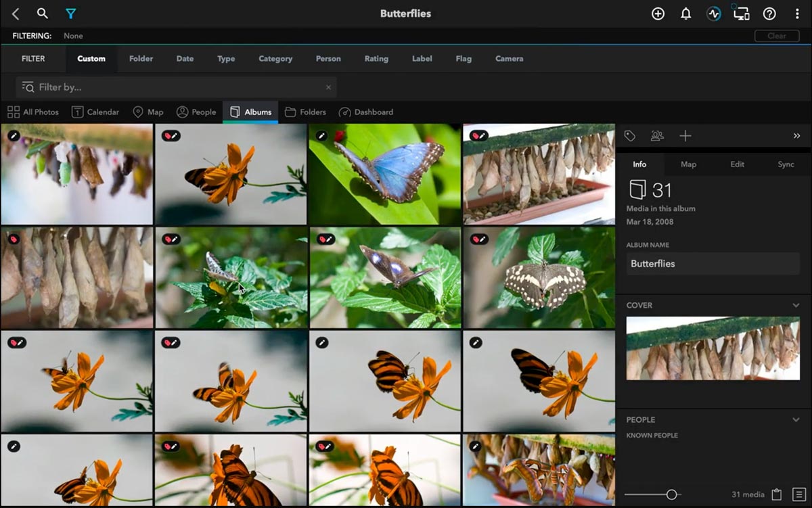Select the Person filter tab
Screen dimensions: 812x508
click(328, 59)
